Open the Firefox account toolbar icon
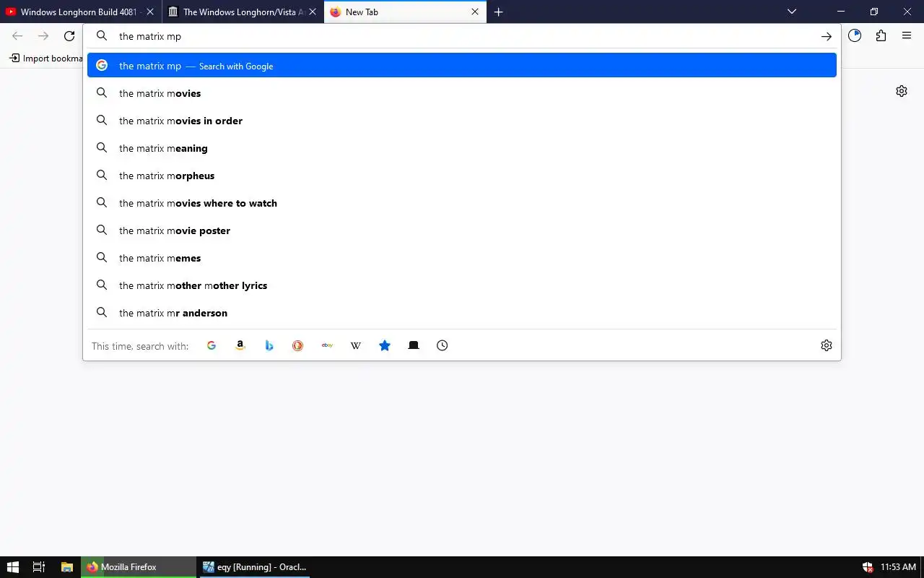The width and height of the screenshot is (924, 578). click(855, 36)
